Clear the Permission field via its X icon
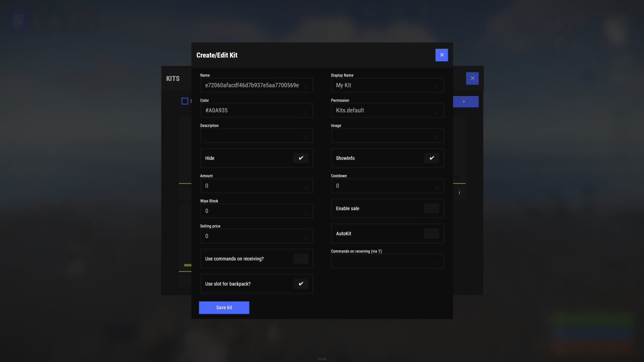Viewport: 644px width, 362px height. click(437, 113)
